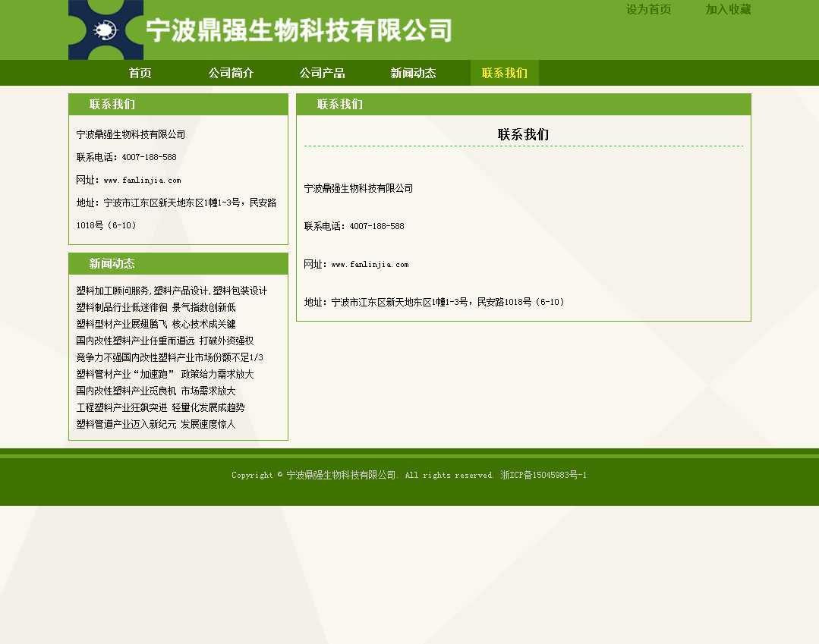The image size is (819, 644).
Task: Click the 设为首页 link at top right
Action: (648, 10)
